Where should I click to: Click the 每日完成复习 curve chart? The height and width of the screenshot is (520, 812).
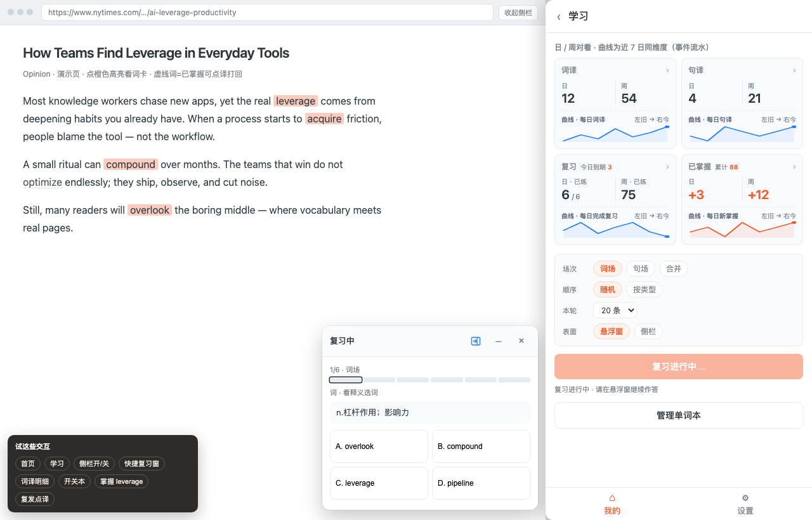pyautogui.click(x=615, y=230)
